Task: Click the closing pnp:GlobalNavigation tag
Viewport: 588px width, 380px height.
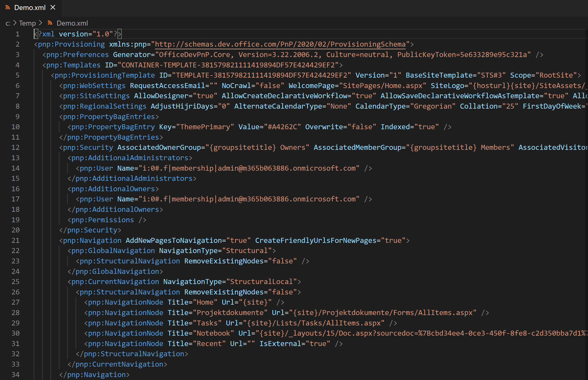Action: (115, 271)
